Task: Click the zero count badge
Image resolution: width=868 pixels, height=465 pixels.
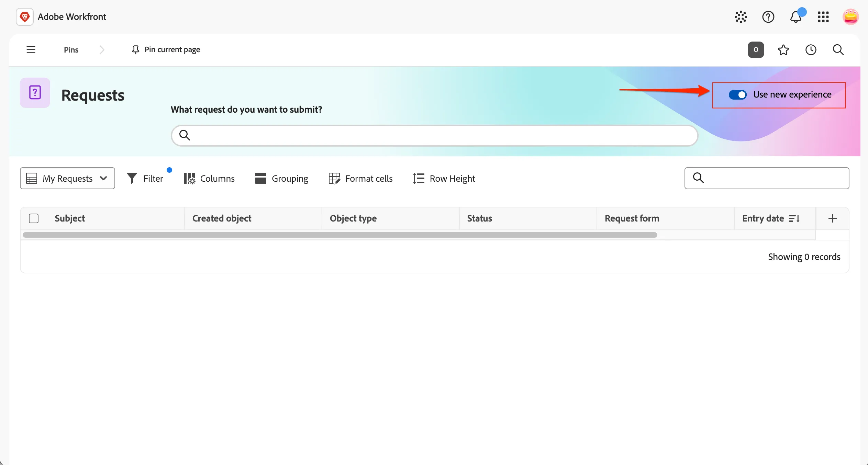Action: [756, 50]
